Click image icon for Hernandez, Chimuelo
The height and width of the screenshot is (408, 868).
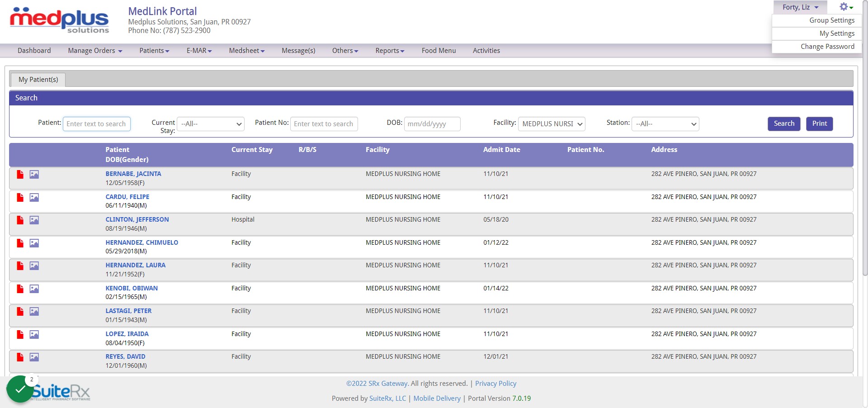coord(34,243)
